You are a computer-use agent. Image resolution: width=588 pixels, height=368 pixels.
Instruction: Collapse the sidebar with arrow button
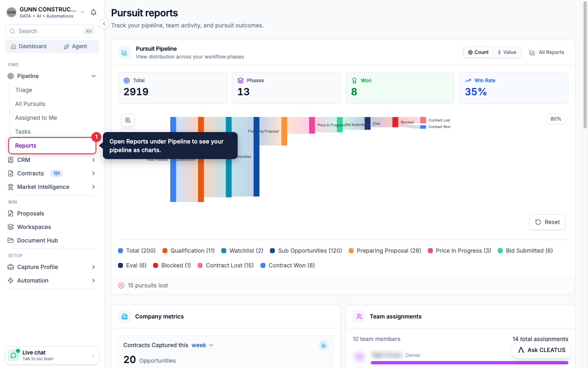click(104, 24)
